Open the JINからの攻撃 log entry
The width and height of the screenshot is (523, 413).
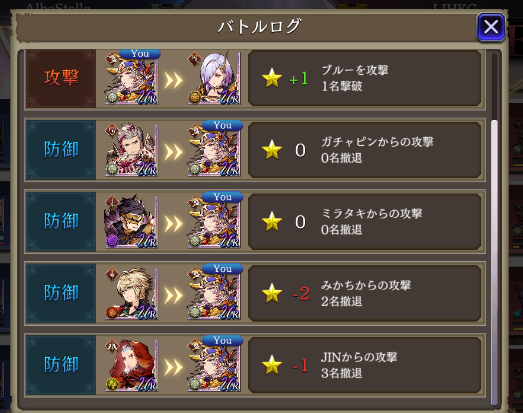pos(365,365)
